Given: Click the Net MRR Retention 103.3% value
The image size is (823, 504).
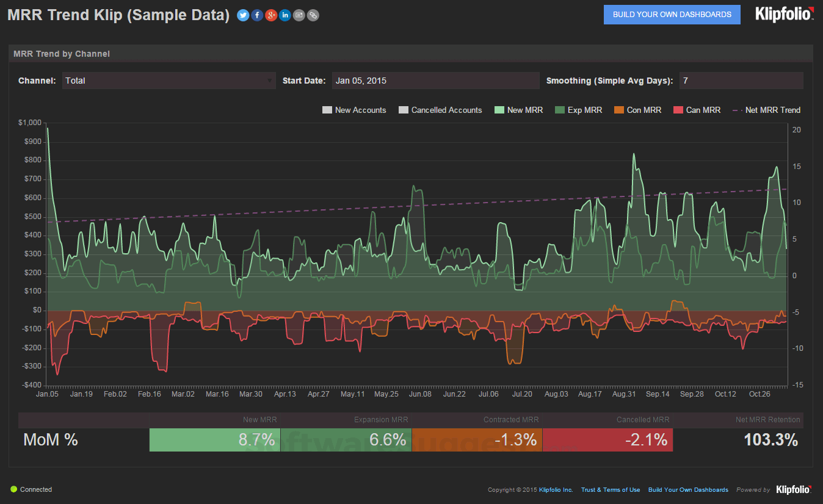Looking at the screenshot, I should tap(771, 440).
